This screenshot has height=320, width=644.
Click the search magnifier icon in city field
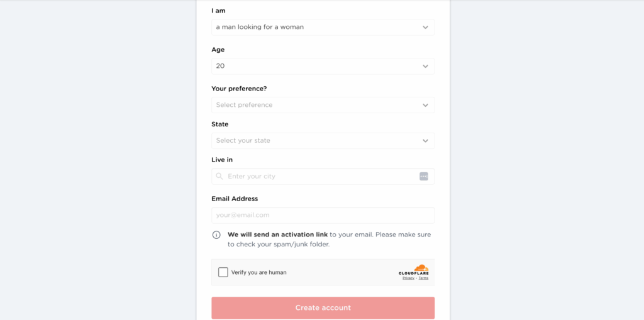point(219,177)
